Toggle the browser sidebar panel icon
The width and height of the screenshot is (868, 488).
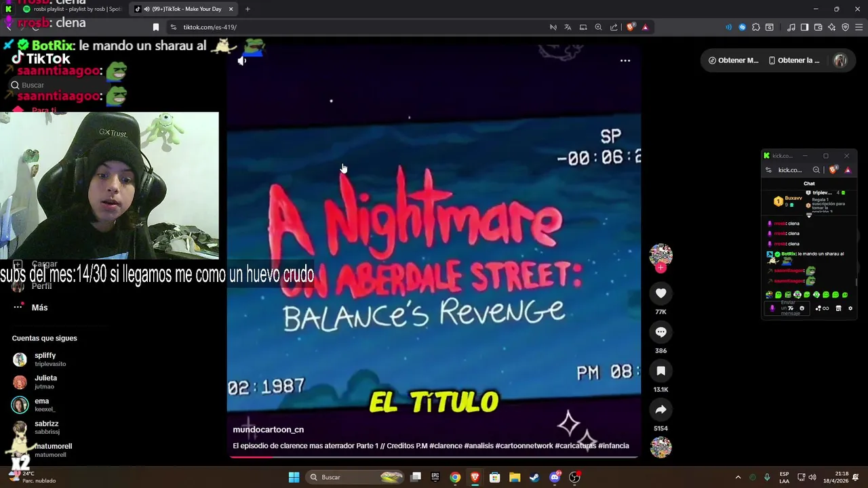(x=804, y=27)
